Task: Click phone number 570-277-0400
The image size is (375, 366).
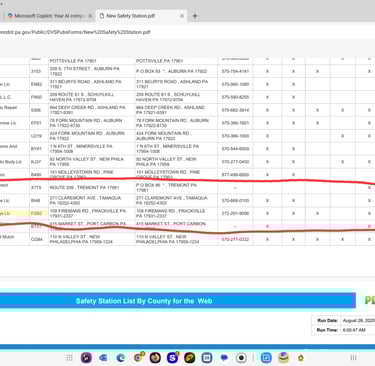Action: click(235, 162)
